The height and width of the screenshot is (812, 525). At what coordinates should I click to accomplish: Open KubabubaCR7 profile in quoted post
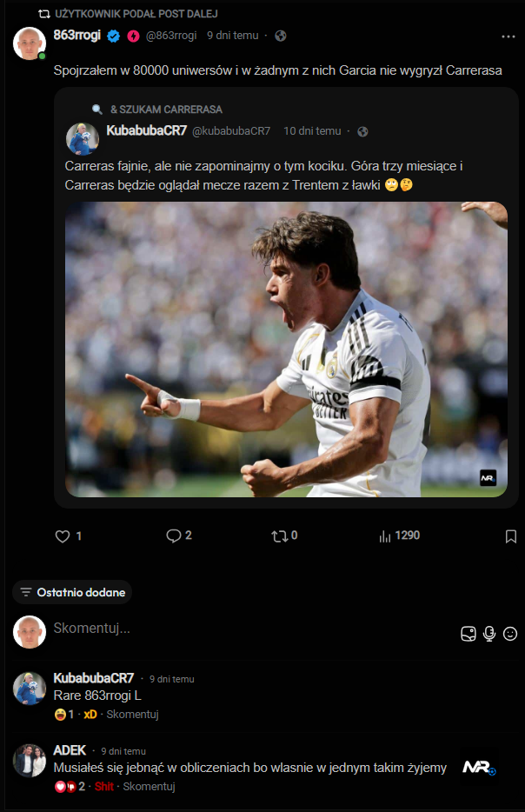coord(146,130)
